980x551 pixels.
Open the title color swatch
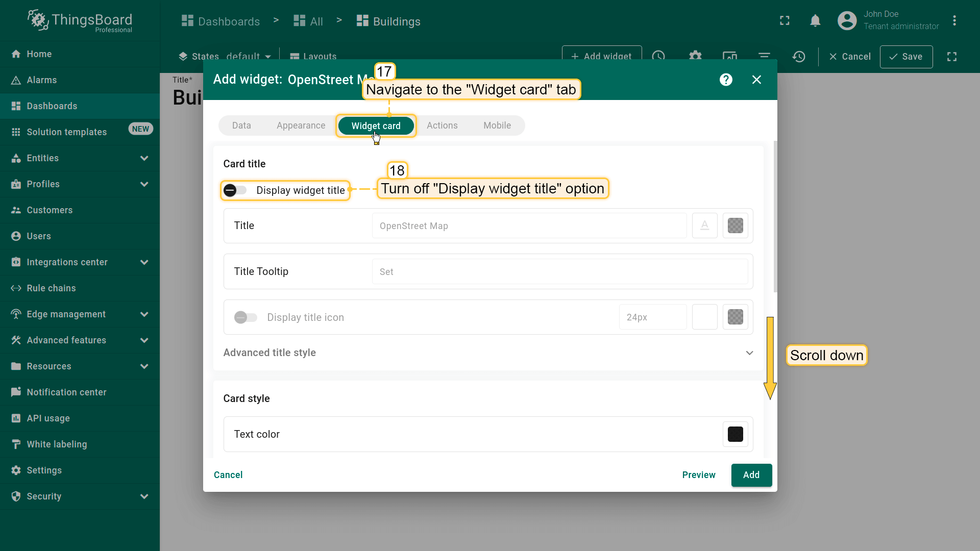coord(735,226)
